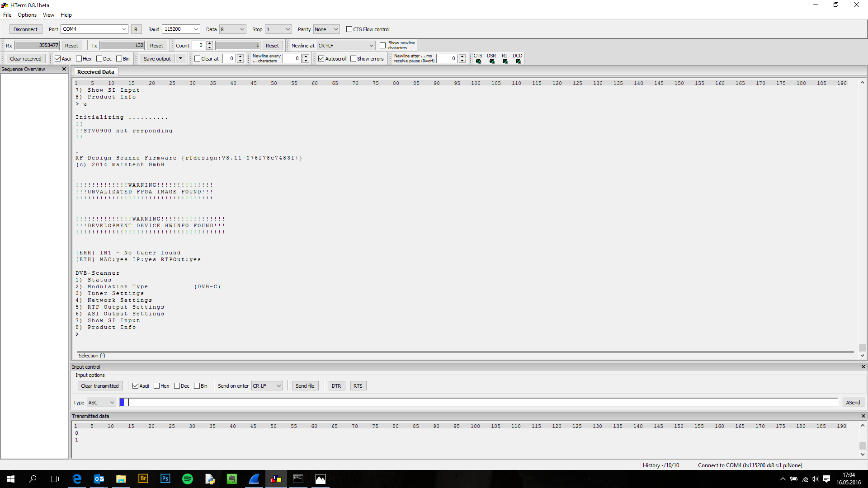Select the Received Data tab

coord(95,72)
